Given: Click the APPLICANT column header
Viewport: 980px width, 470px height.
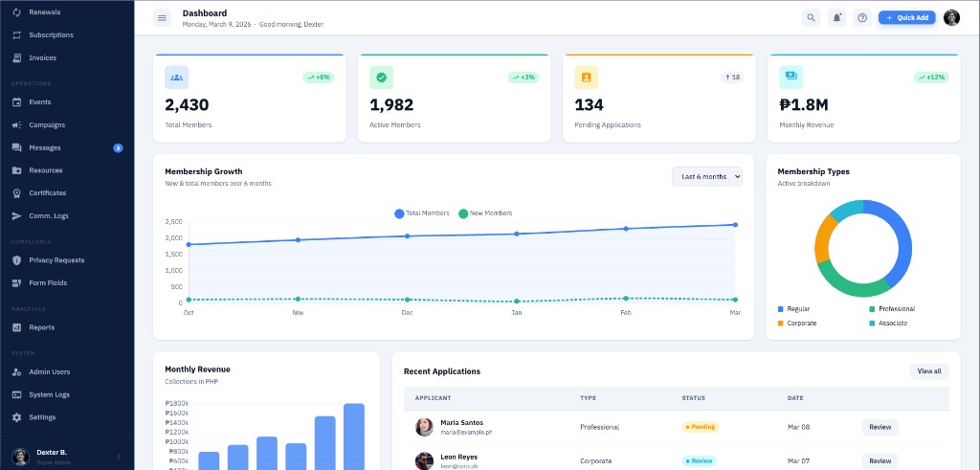Looking at the screenshot, I should [434, 399].
